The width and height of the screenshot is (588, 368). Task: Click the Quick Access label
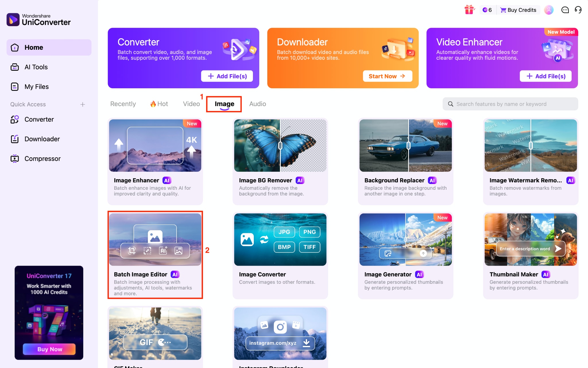[x=28, y=104]
